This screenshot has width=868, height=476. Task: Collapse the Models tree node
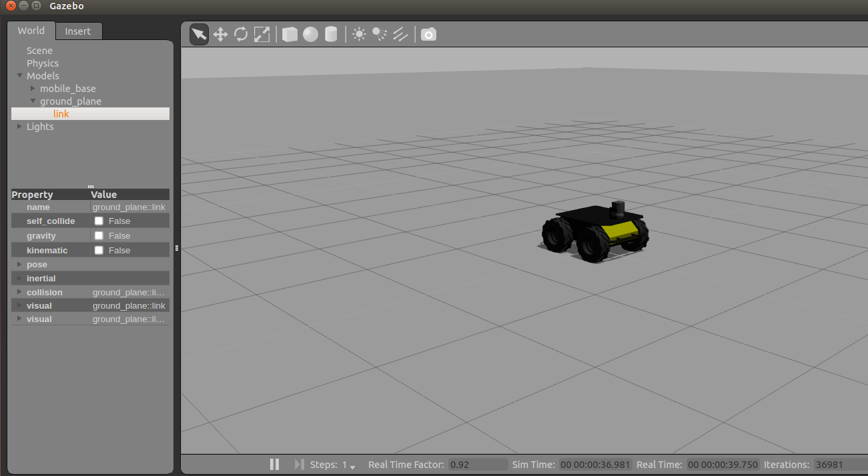pyautogui.click(x=20, y=76)
